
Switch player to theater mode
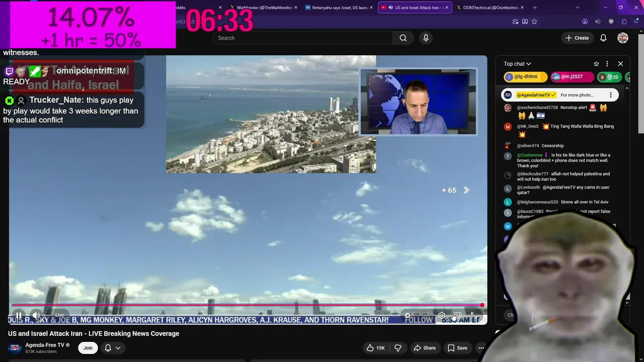pyautogui.click(x=457, y=316)
